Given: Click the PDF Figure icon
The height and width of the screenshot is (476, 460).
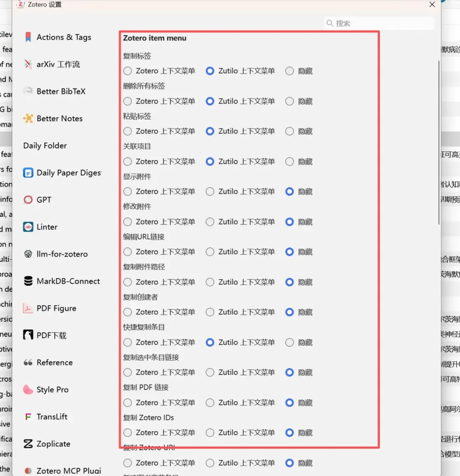Looking at the screenshot, I should point(28,308).
